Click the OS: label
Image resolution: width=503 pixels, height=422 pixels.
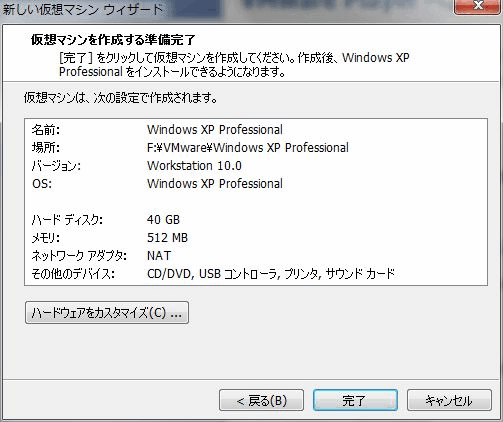point(42,184)
